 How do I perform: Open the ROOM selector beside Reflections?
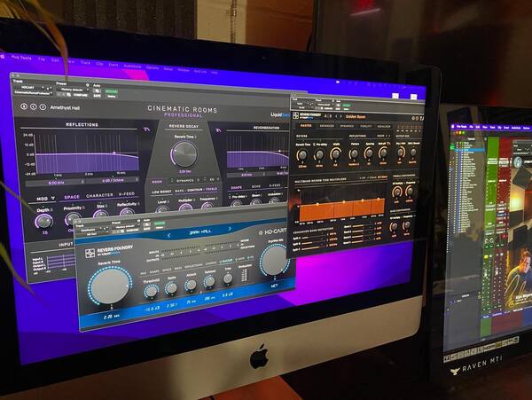[x=383, y=136]
